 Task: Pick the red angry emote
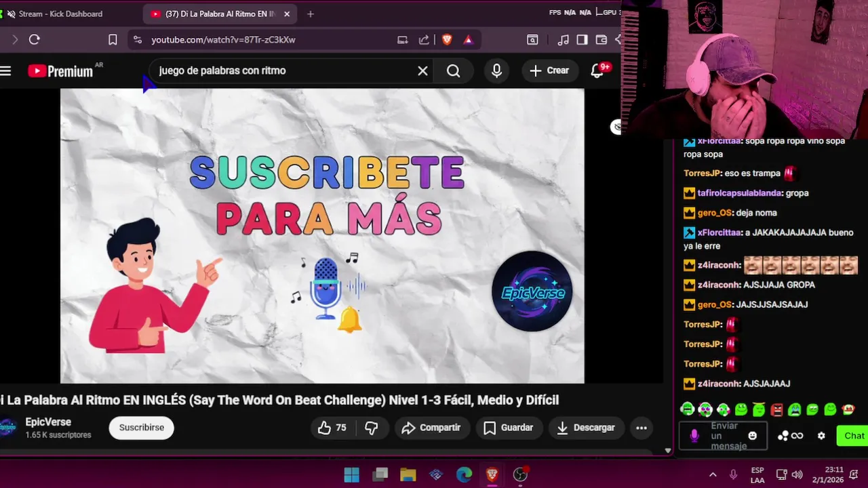pyautogui.click(x=777, y=409)
